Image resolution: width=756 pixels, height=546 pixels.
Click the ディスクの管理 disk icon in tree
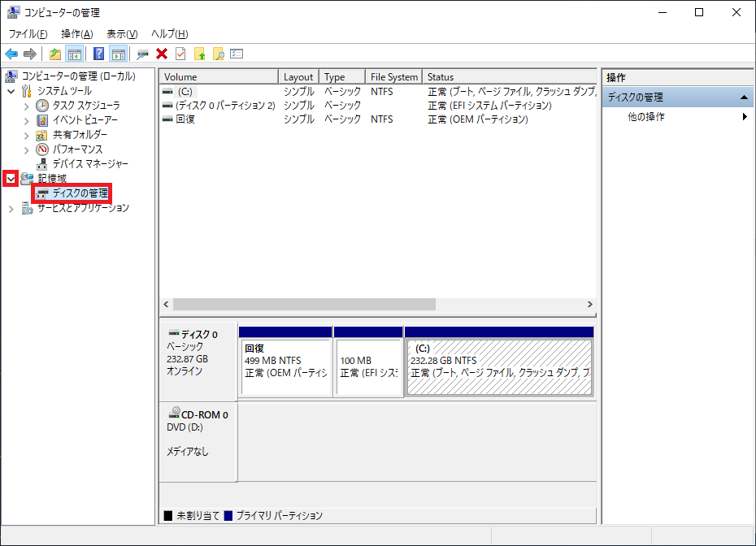42,193
